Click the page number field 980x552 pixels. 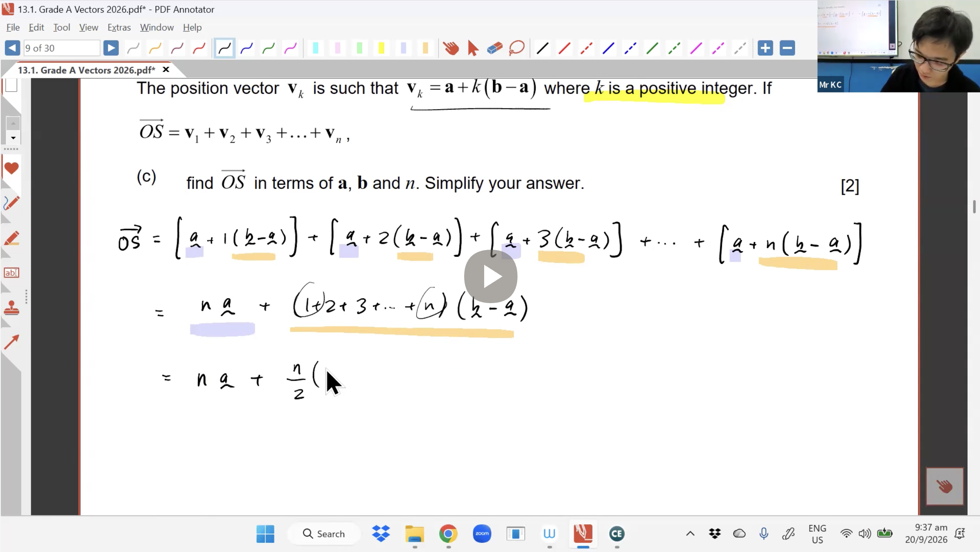62,48
